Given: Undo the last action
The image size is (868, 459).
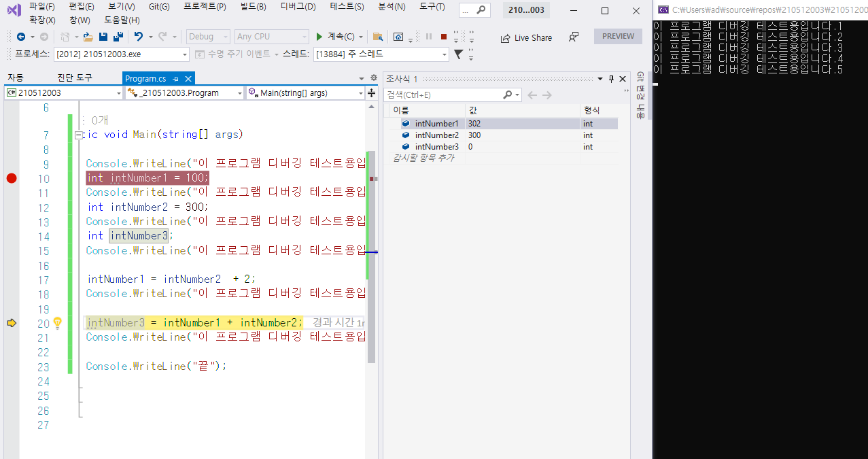Looking at the screenshot, I should pyautogui.click(x=138, y=37).
